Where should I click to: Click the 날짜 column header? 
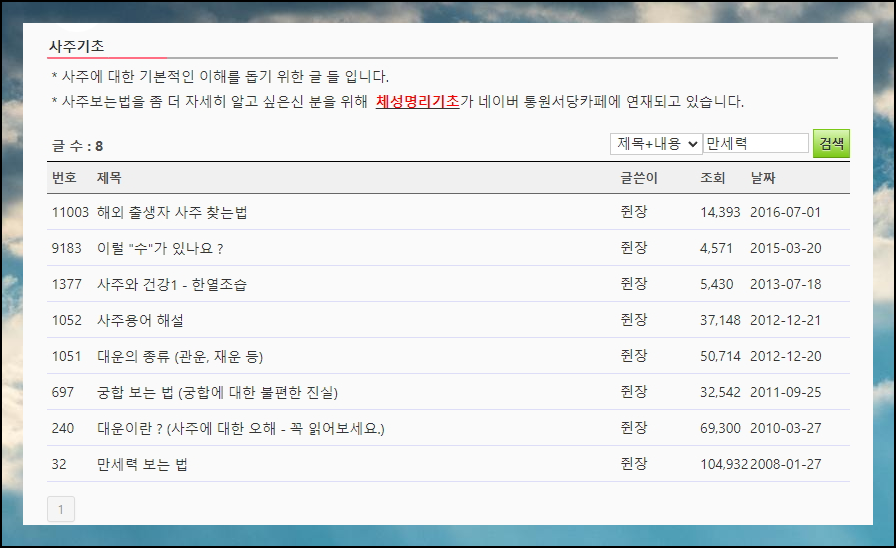click(763, 178)
